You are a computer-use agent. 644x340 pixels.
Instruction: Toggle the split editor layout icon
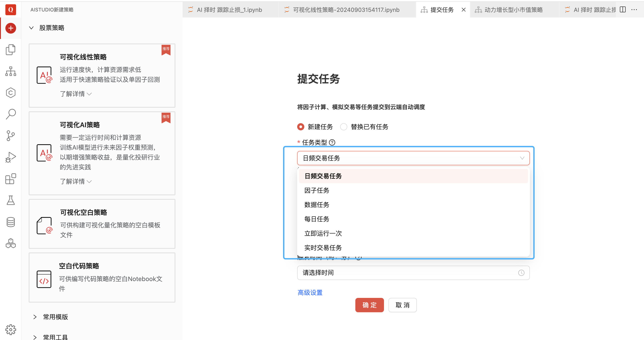623,10
